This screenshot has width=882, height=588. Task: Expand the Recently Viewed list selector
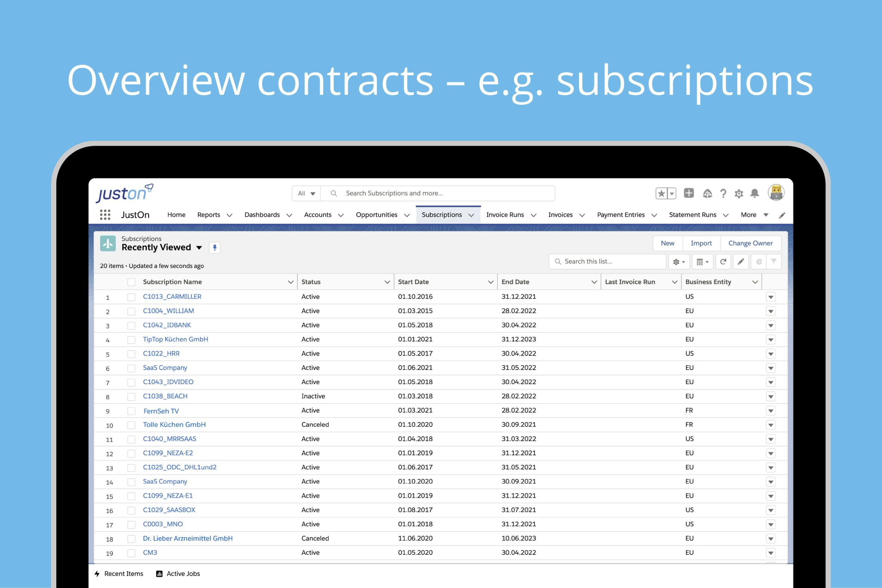199,248
